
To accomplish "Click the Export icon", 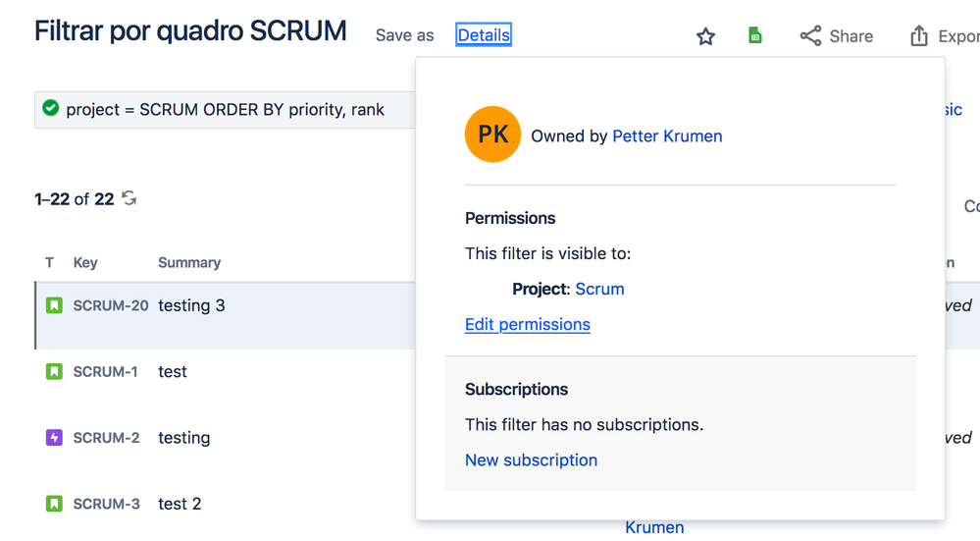I will click(919, 36).
